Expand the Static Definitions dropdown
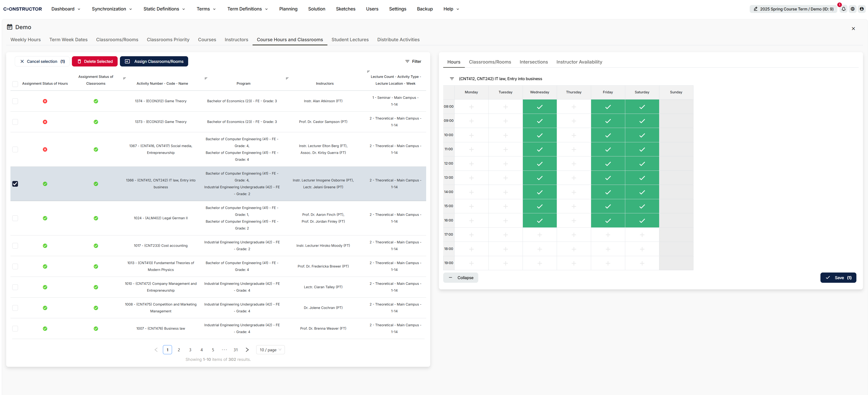 coord(164,9)
